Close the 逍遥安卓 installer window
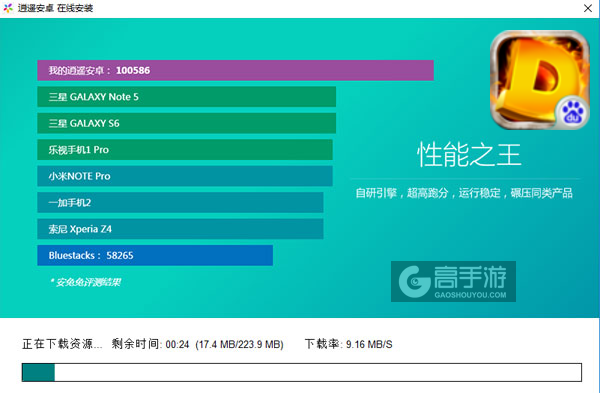 [x=588, y=8]
